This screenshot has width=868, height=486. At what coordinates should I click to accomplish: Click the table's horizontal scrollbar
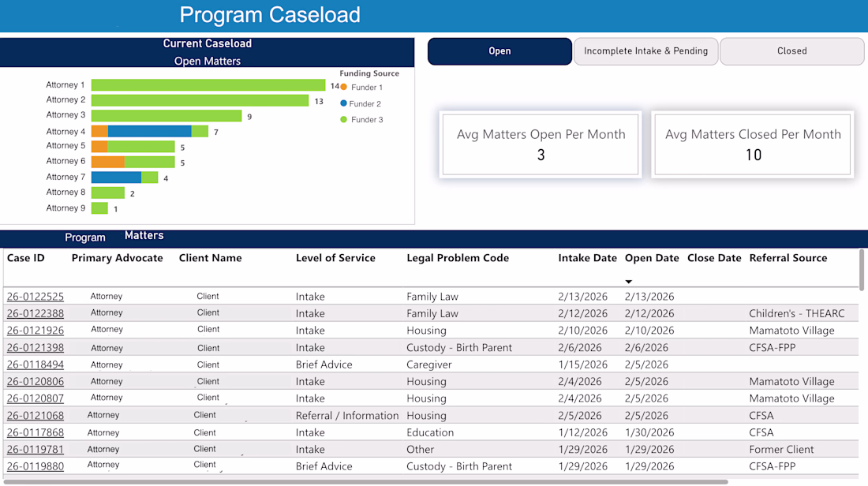point(365,482)
